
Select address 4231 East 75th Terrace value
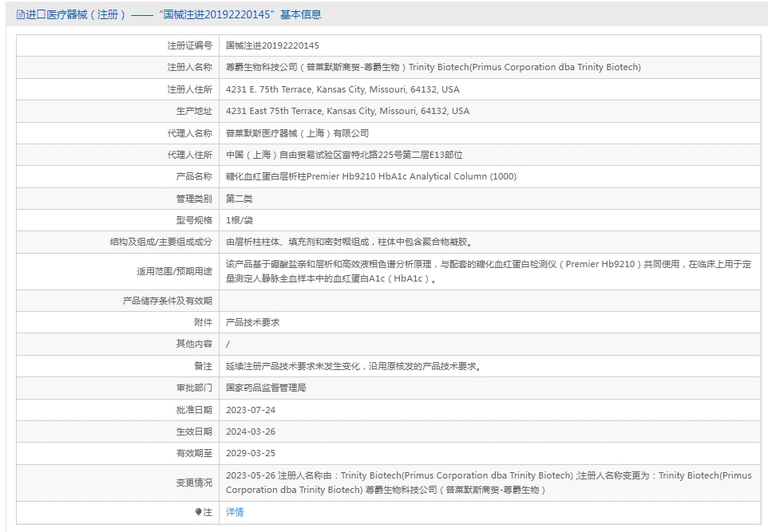(x=347, y=111)
